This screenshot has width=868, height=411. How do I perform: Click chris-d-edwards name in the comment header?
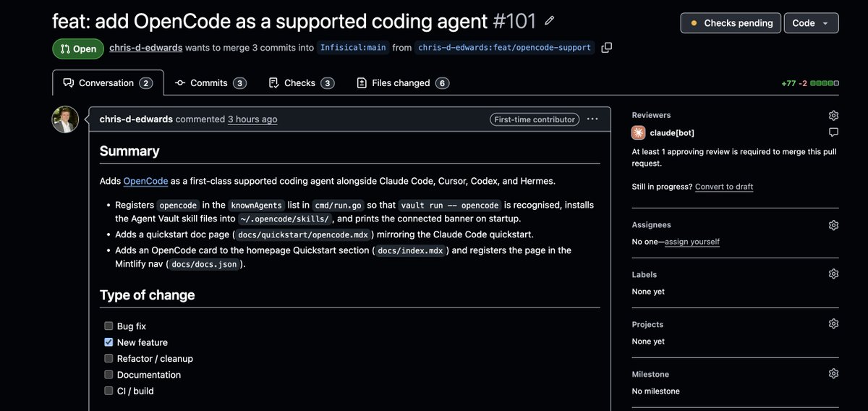pyautogui.click(x=136, y=119)
